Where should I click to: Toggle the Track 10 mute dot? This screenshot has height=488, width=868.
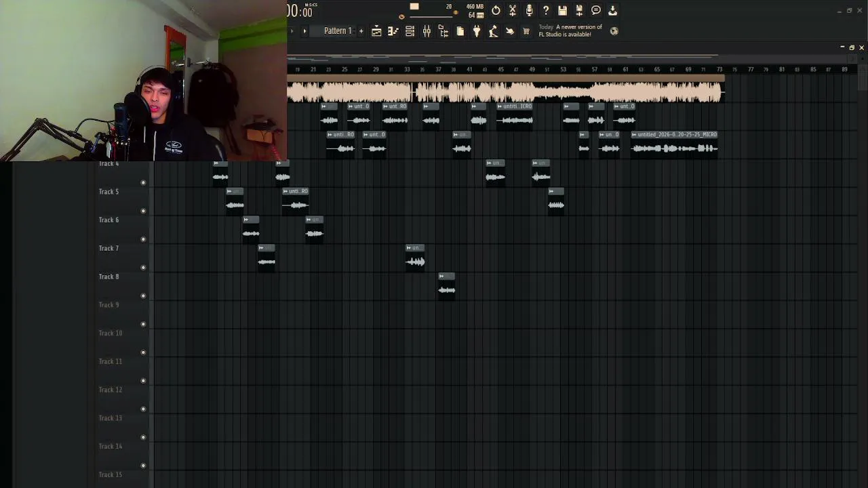pos(143,352)
